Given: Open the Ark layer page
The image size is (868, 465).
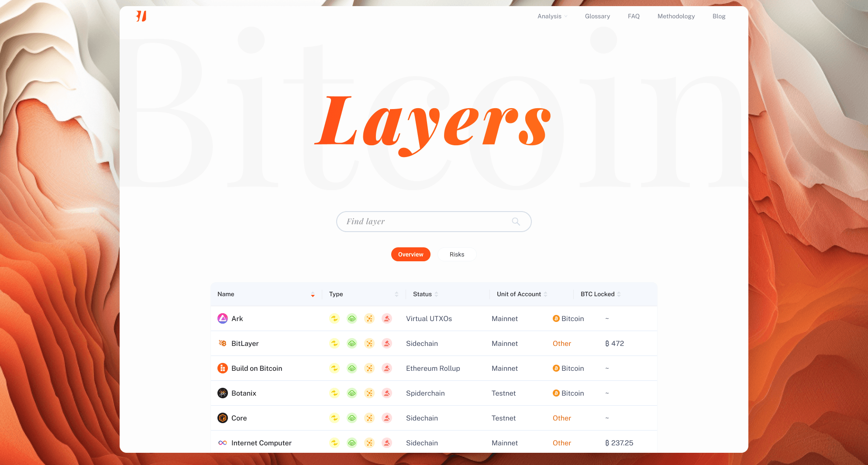Looking at the screenshot, I should tap(237, 318).
